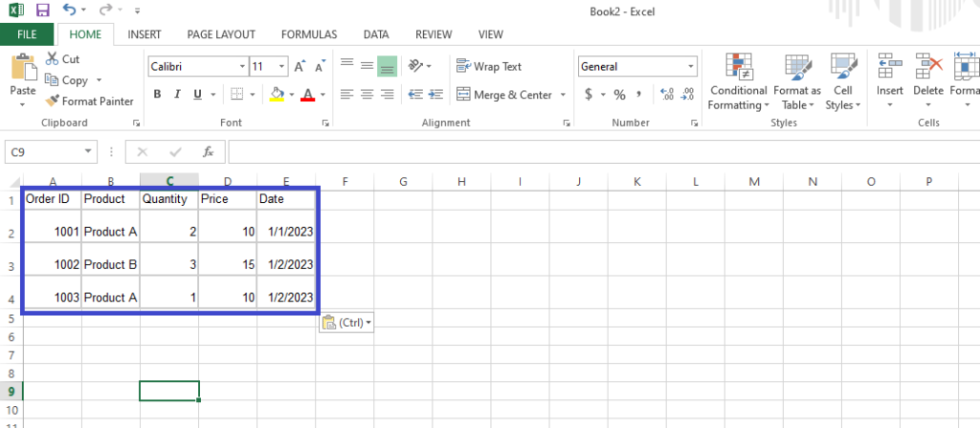The image size is (980, 428).
Task: Center text horizontally in cell
Action: click(x=367, y=95)
